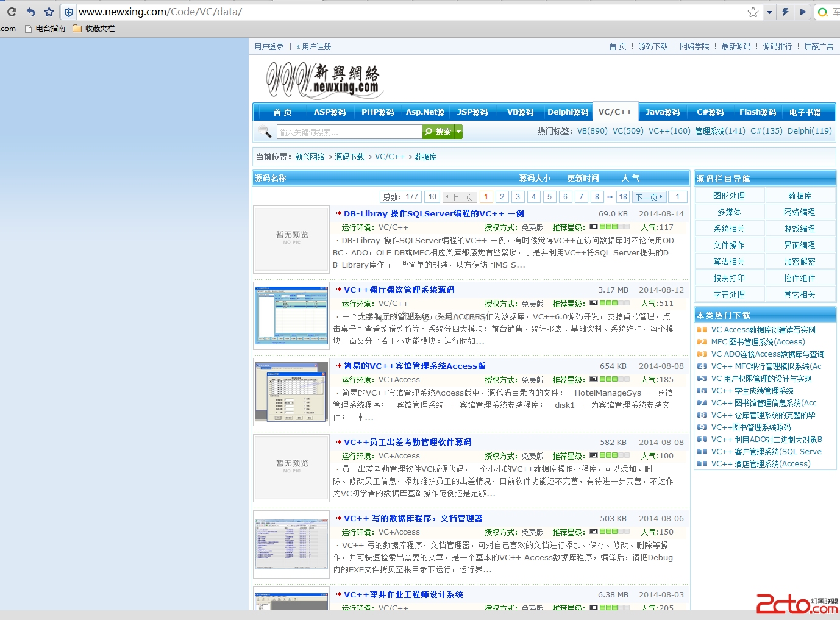Click the go arrow icon after the address bar

point(803,12)
